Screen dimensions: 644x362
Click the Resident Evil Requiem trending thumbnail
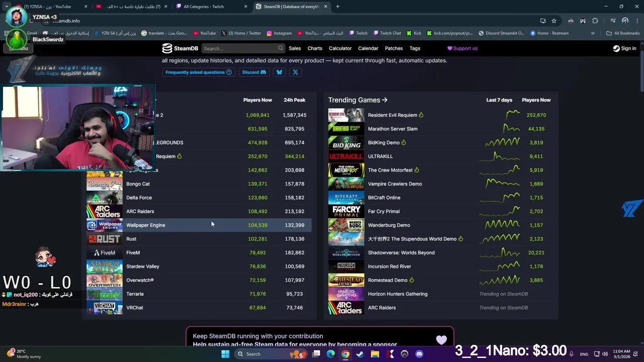click(x=346, y=115)
